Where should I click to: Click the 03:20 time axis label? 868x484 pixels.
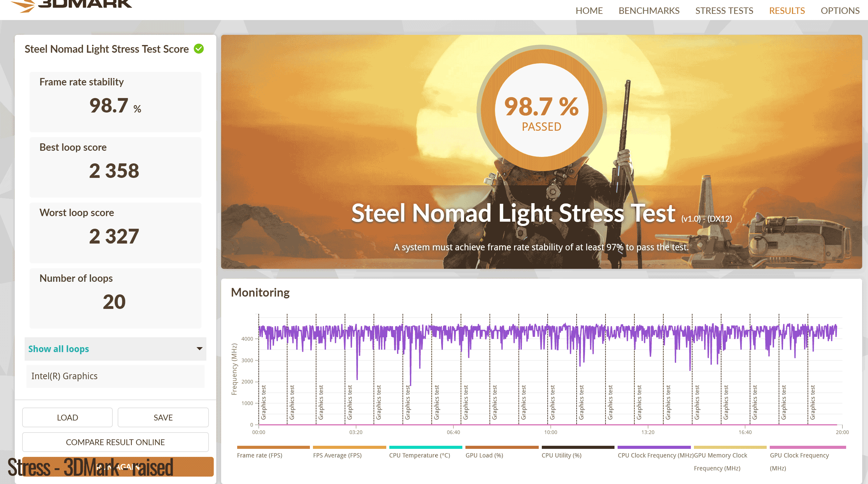(356, 433)
